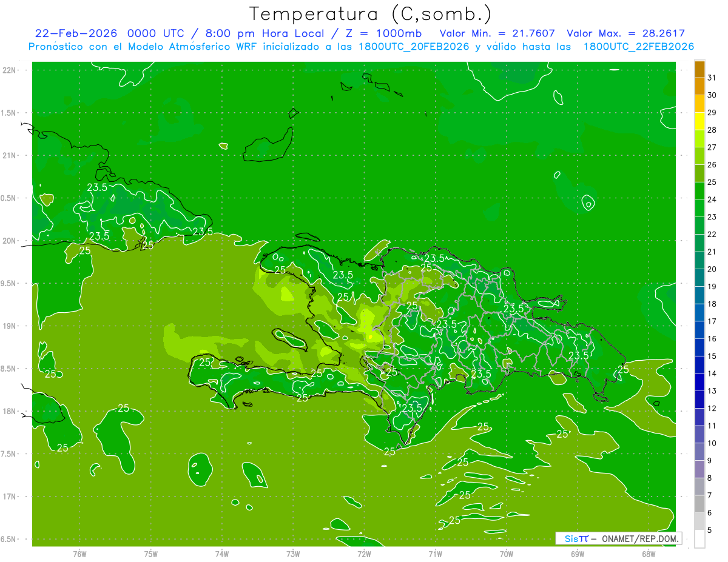The height and width of the screenshot is (562, 728).
Task: Click the "70W" longitude axis label
Action: 507,554
